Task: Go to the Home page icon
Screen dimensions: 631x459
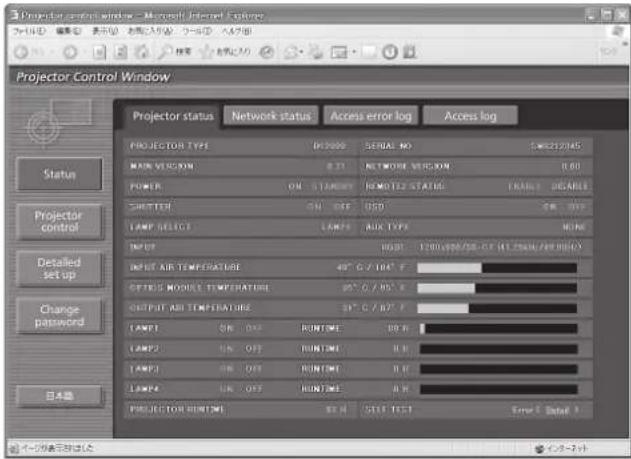Action: [x=141, y=52]
